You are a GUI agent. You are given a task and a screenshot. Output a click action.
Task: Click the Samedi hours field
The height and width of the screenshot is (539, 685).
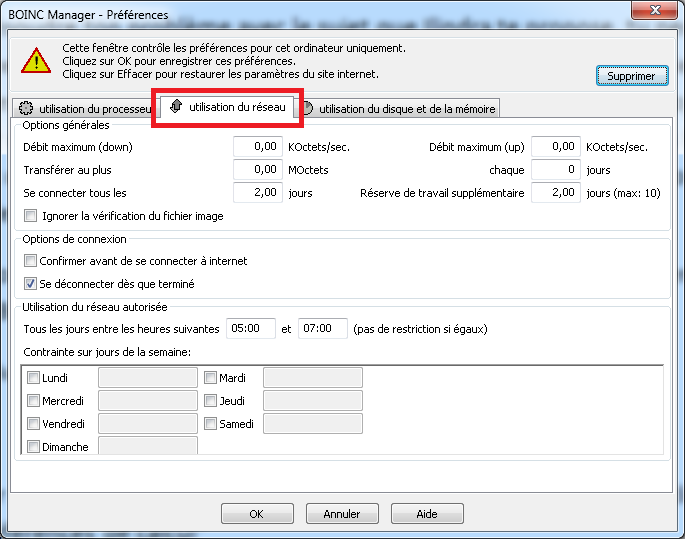(313, 424)
